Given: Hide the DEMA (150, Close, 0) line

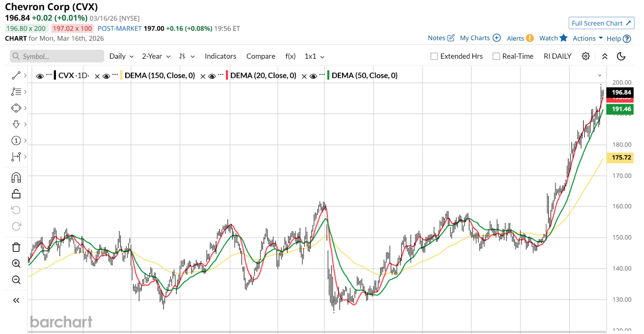Looking at the screenshot, I should (106, 76).
